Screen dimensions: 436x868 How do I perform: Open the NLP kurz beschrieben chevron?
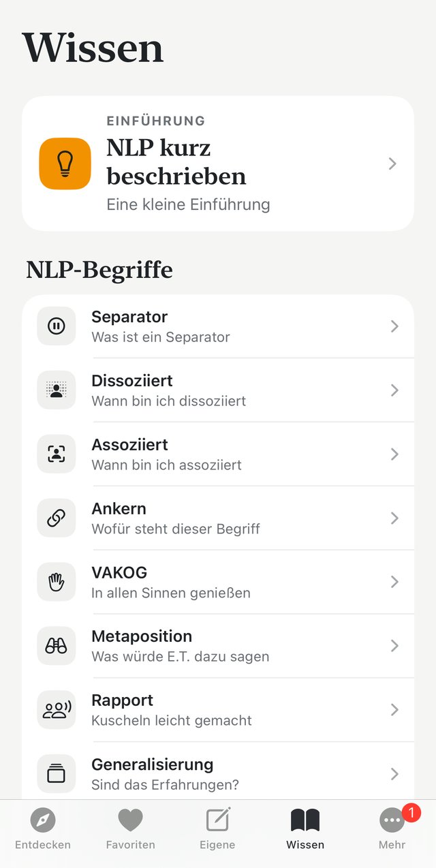392,164
